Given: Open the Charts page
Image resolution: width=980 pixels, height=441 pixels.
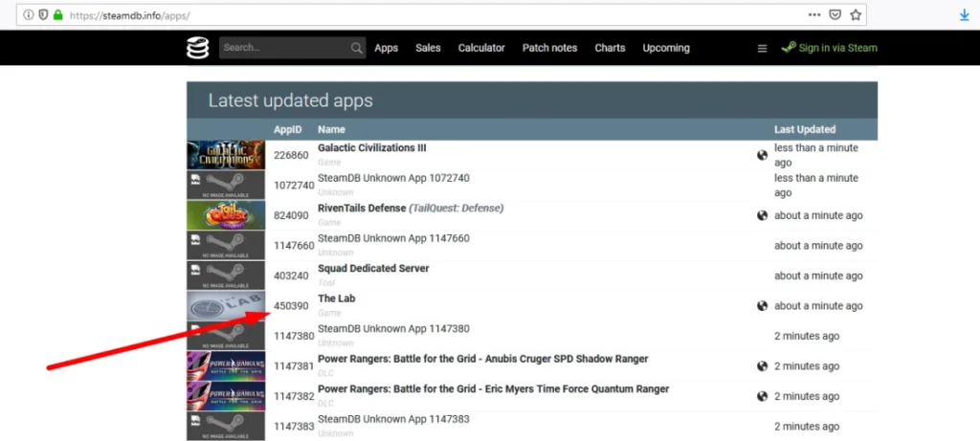Looking at the screenshot, I should click(610, 48).
